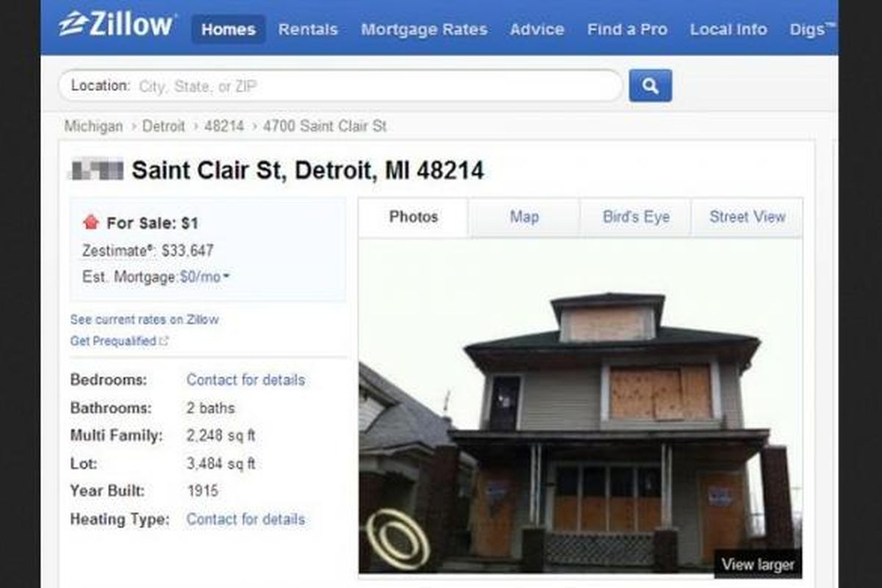This screenshot has height=588, width=882.
Task: Click the 48214 breadcrumb link
Action: pos(223,126)
